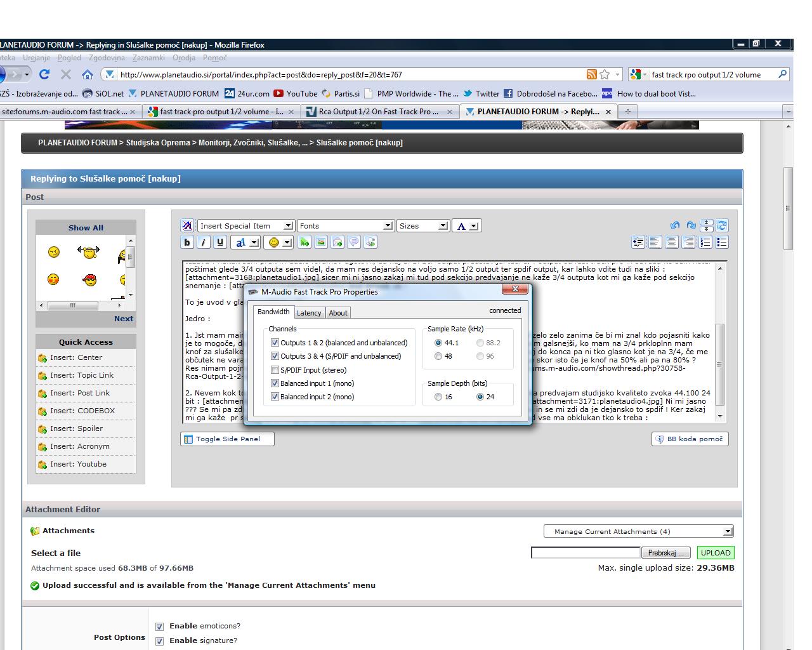Click the insert image icon in editor toolbar
812x650 pixels.
click(x=321, y=242)
